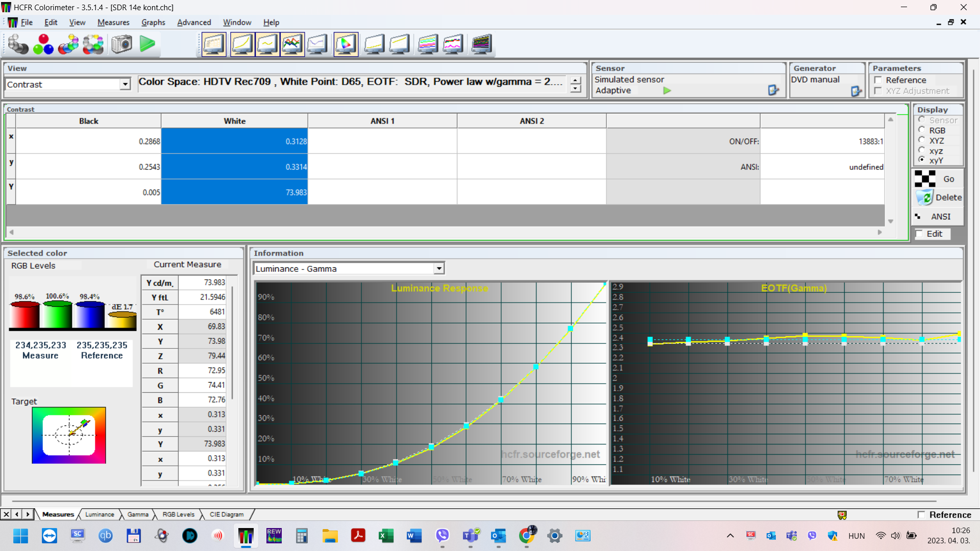This screenshot has width=980, height=551.
Task: Open the Luminance - Gamma dropdown
Action: [x=438, y=269]
